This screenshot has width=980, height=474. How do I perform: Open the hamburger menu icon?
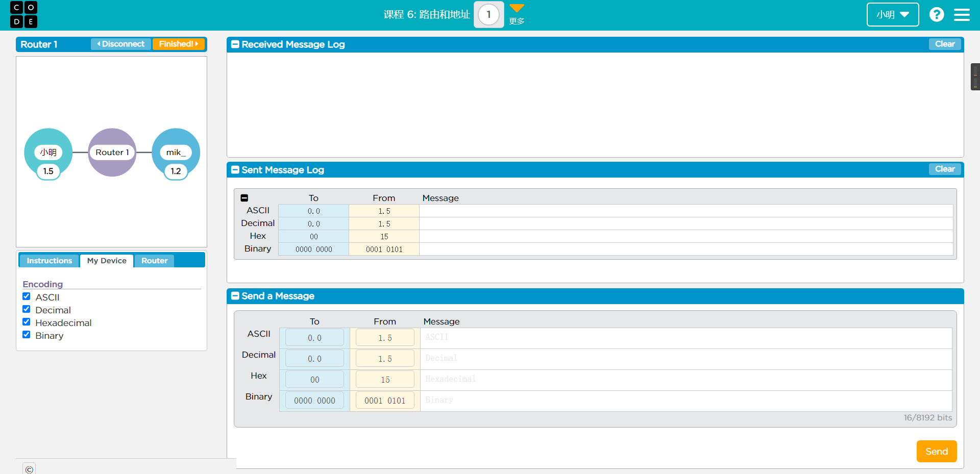pyautogui.click(x=962, y=14)
